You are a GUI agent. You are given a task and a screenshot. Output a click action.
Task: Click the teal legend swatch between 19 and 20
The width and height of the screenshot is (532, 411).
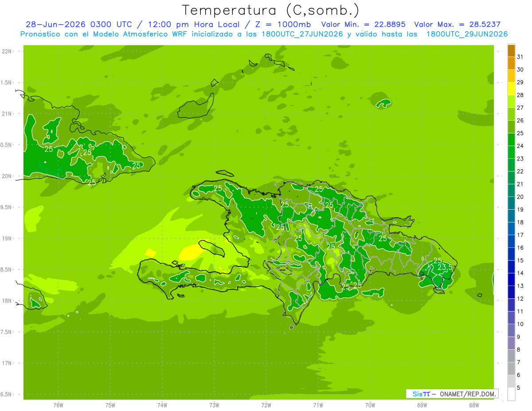511,203
